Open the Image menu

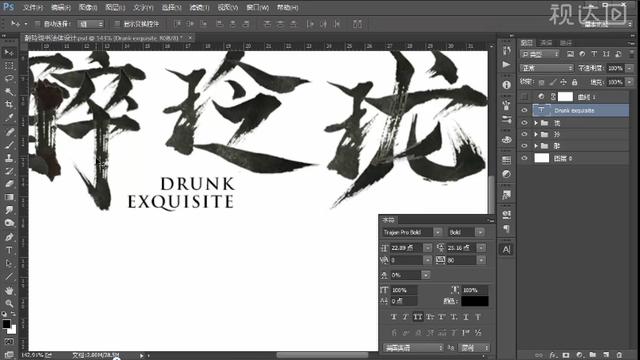click(88, 8)
